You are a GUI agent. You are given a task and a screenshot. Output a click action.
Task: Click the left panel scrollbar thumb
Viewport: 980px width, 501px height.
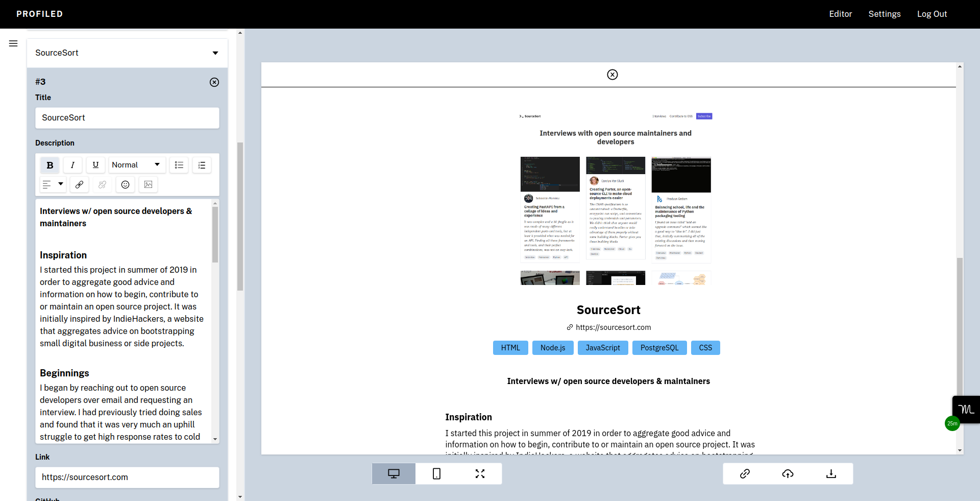(x=240, y=217)
